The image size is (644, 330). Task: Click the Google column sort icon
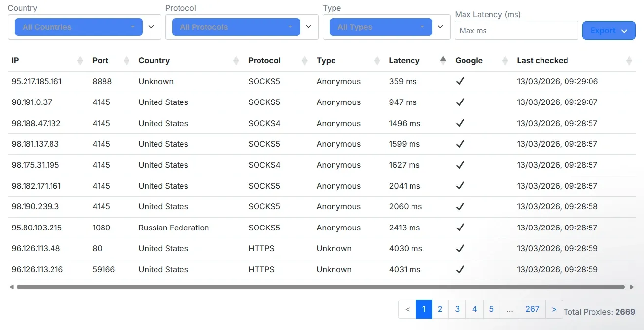click(x=505, y=61)
